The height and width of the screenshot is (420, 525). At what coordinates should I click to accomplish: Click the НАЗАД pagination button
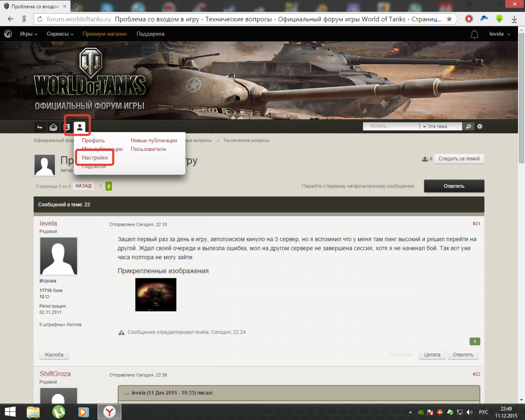point(83,186)
